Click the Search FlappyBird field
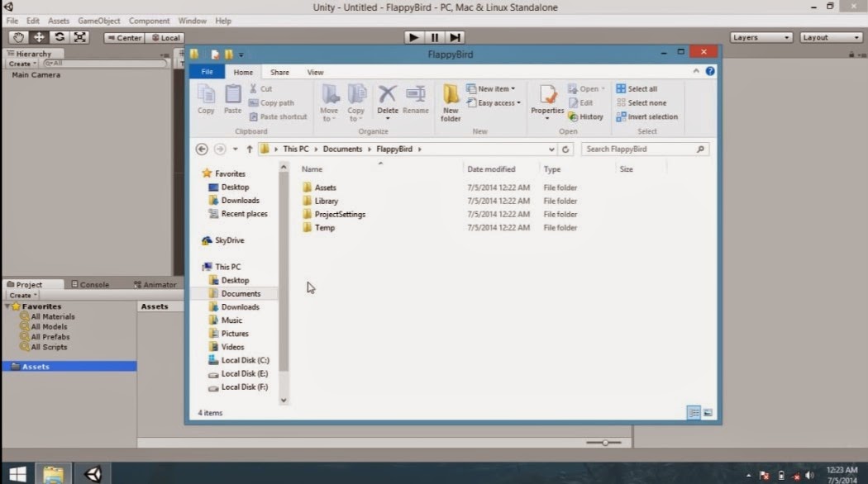868x484 pixels. pyautogui.click(x=646, y=149)
